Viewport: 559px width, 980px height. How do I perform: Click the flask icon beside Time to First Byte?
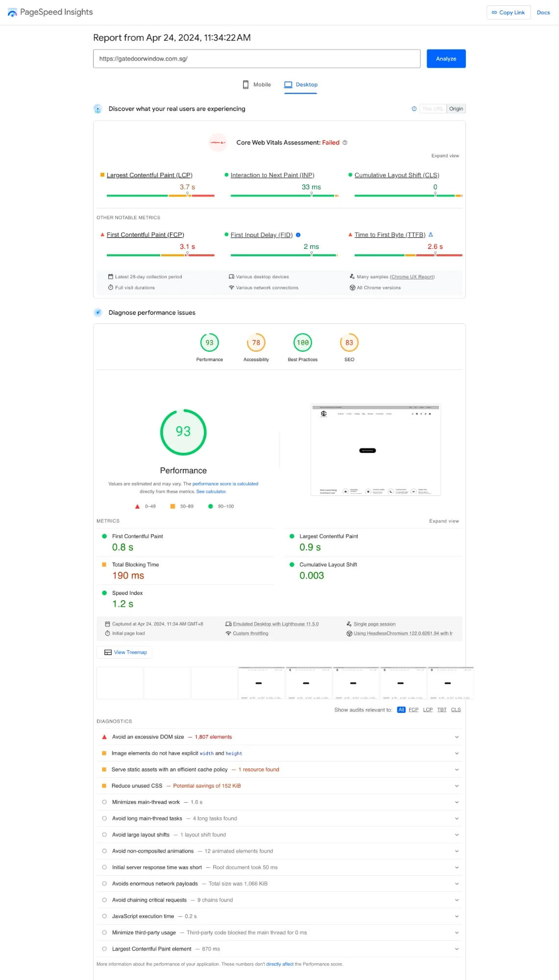tap(431, 235)
